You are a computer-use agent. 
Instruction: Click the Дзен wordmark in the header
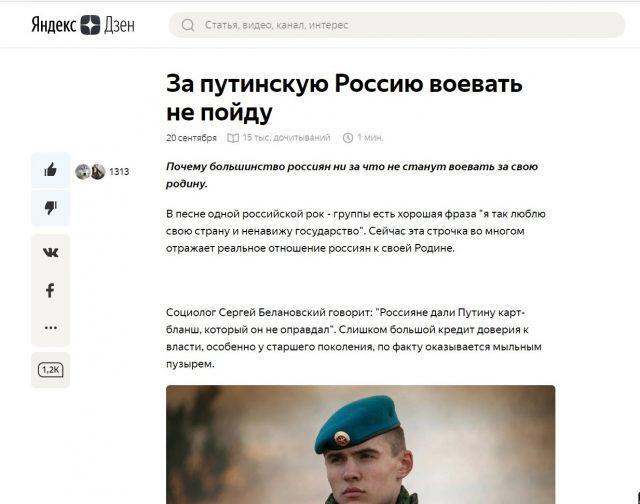119,25
